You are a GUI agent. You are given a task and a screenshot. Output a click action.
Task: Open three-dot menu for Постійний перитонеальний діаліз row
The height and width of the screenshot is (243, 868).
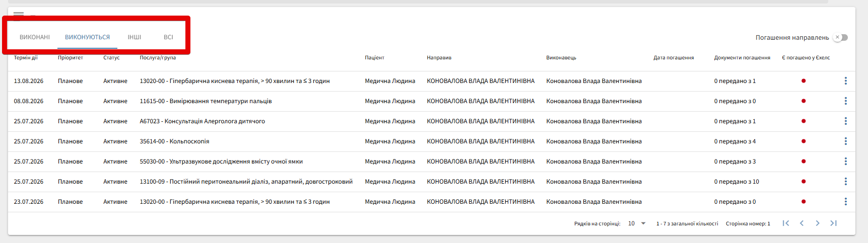coord(845,182)
